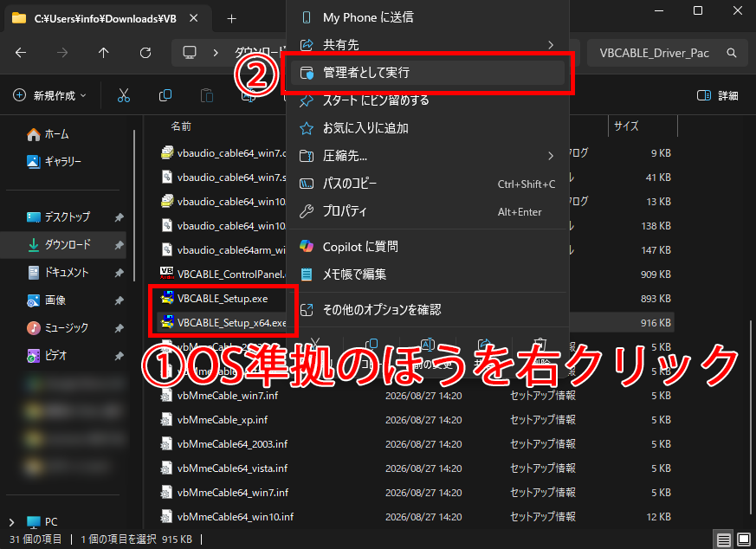Close the Downloads¥VB tab
This screenshot has width=756, height=549.
point(193,18)
